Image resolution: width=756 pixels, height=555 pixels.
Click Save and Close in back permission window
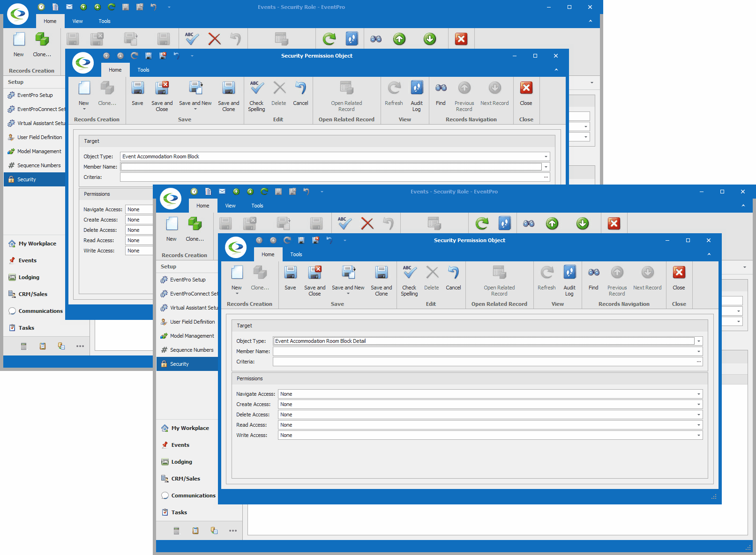tap(162, 96)
